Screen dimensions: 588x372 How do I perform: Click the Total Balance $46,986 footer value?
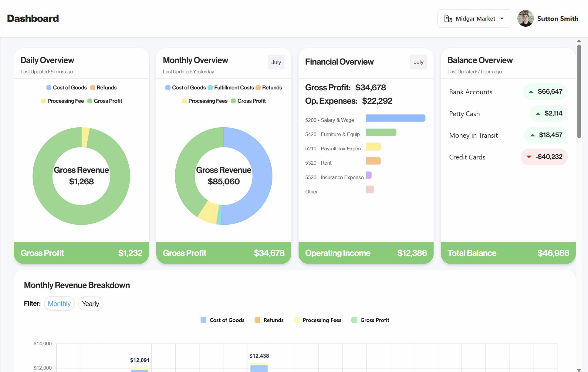click(553, 253)
